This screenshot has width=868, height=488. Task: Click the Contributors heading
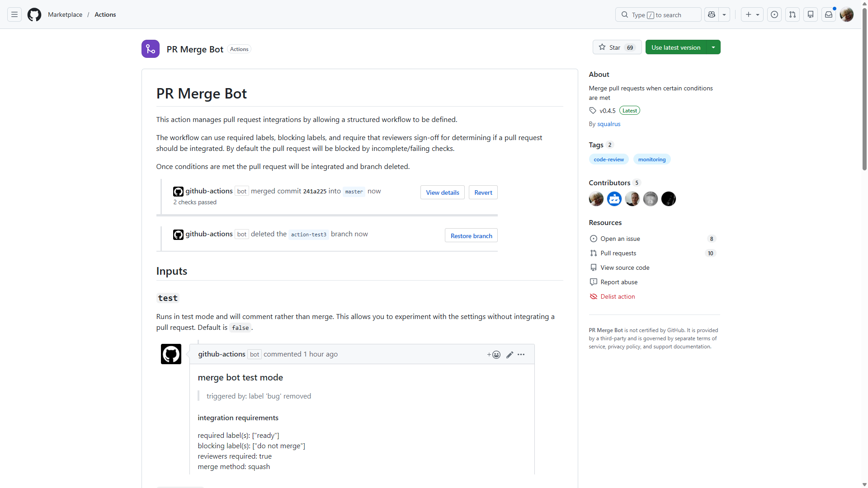pyautogui.click(x=609, y=183)
